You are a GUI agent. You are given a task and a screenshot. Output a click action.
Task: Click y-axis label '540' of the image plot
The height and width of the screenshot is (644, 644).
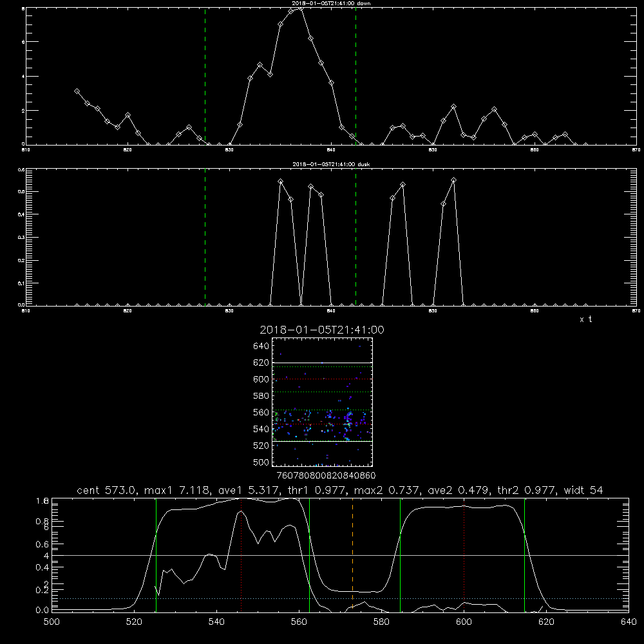(x=261, y=429)
